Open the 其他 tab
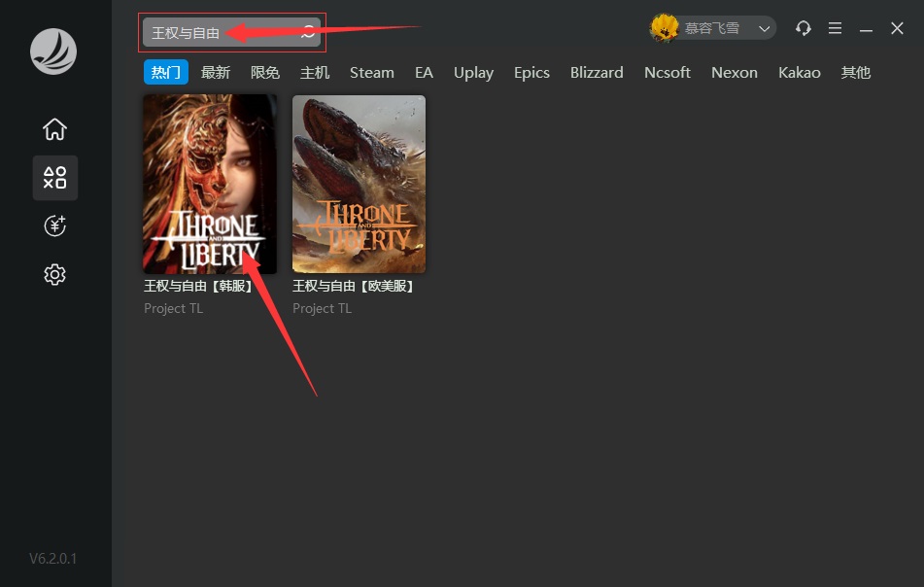 856,73
